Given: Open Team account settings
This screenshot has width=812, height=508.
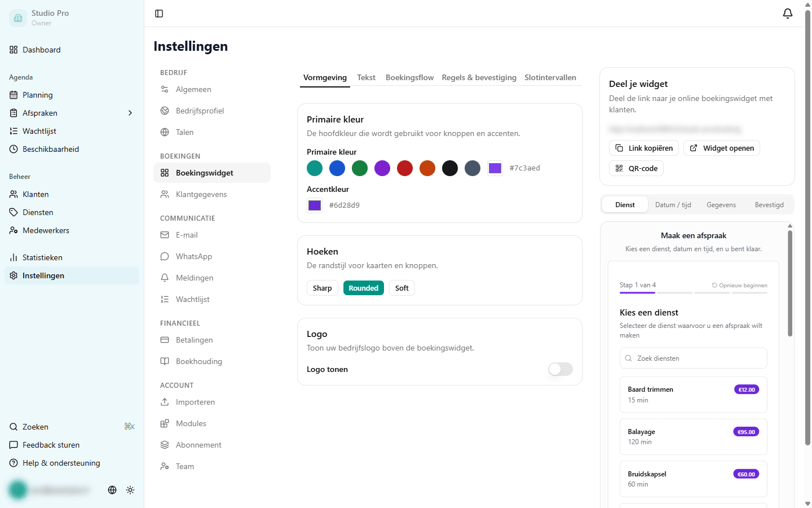Looking at the screenshot, I should point(212,466).
